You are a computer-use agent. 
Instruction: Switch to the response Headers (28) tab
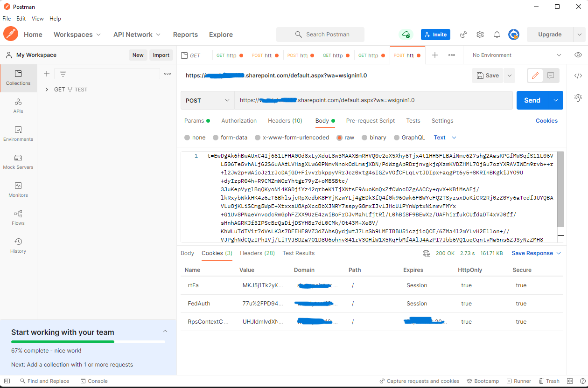pos(257,253)
